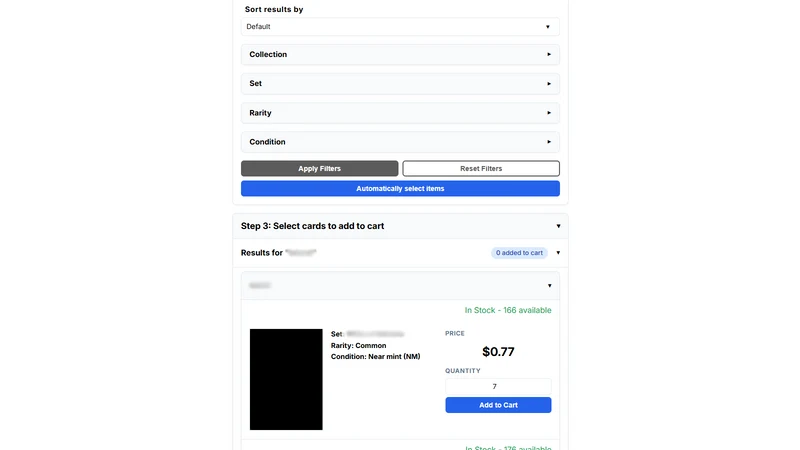Screen dimensions: 800x450
Task: Click the black card image thumbnail
Action: 286,379
